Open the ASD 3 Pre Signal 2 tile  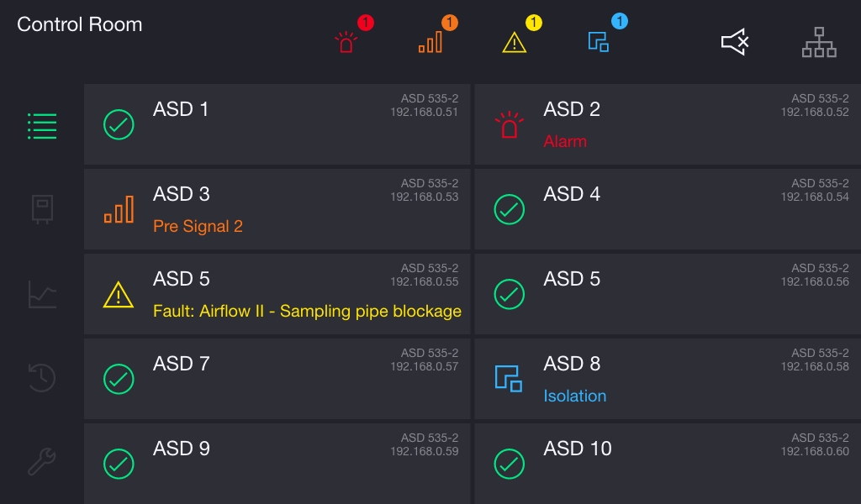click(x=277, y=209)
